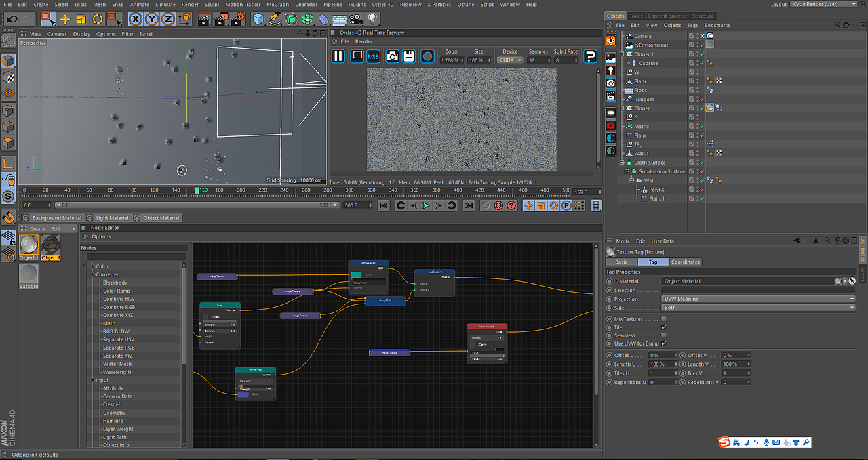Select the Scale tool icon
Screen dimensions: 868x460
coord(81,19)
